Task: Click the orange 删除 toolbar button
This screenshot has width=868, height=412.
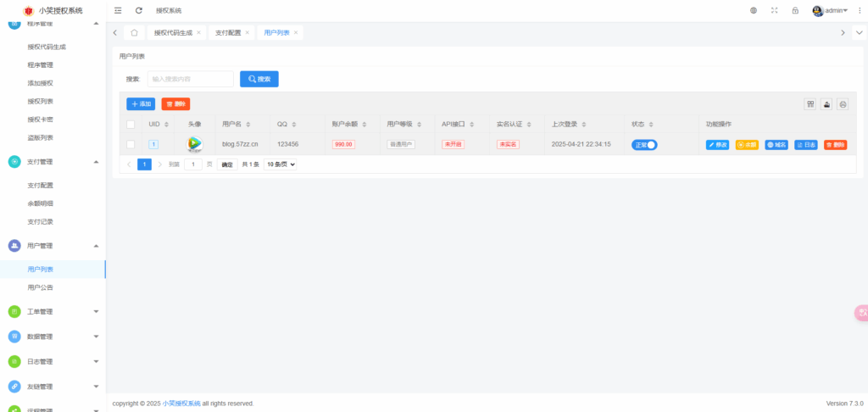Action: (176, 104)
